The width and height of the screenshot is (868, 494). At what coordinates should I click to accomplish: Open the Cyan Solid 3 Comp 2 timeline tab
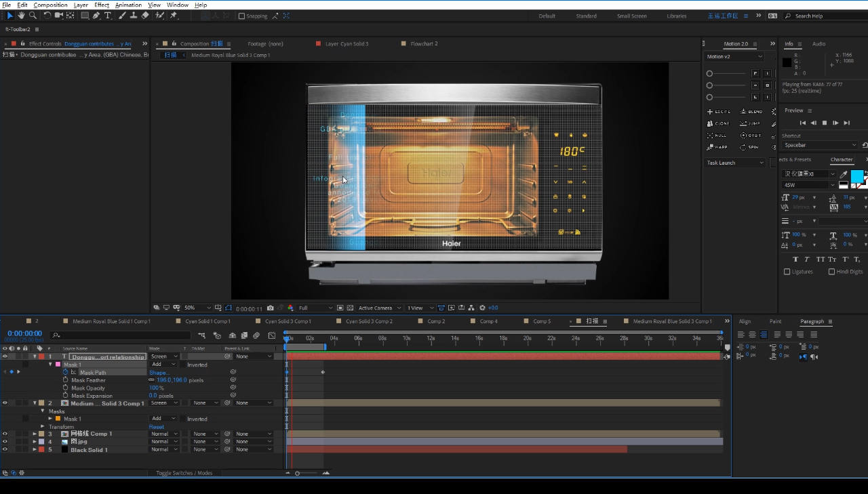[369, 321]
